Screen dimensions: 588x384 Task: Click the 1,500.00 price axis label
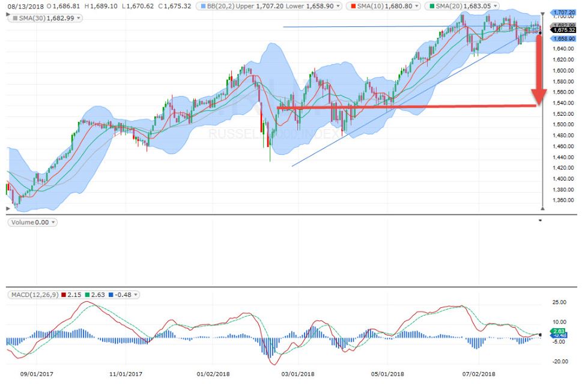[563, 124]
